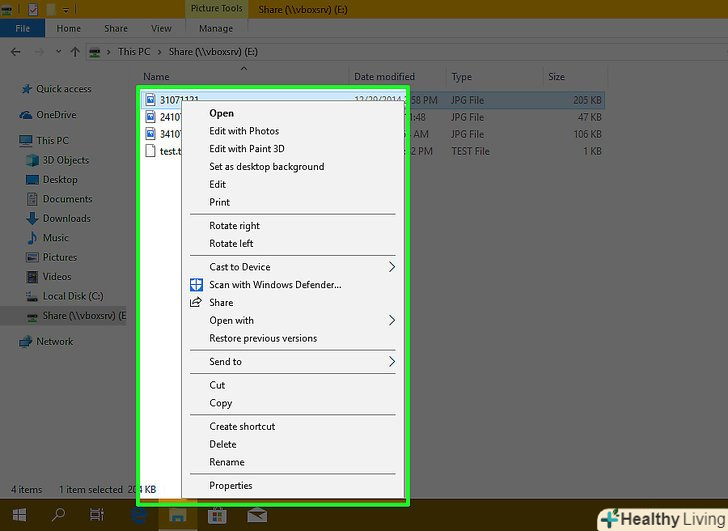Viewport: 728px width, 531px height.
Task: Open the Manage Picture Tools tab
Action: pos(216,29)
